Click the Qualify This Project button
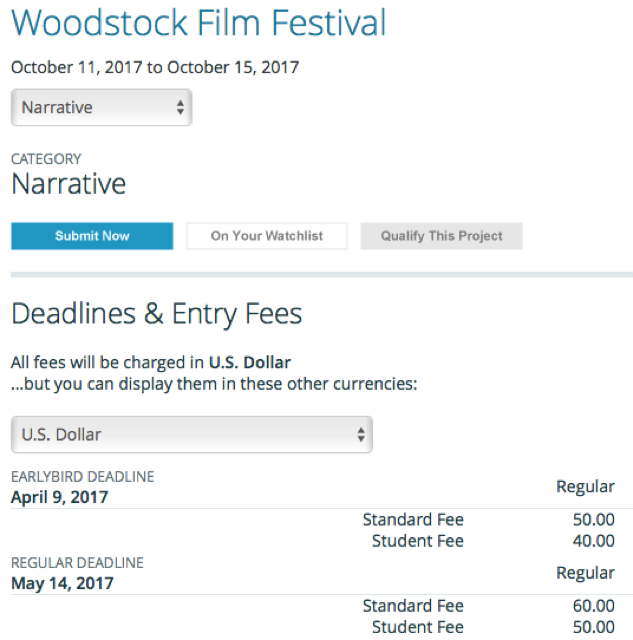The height and width of the screenshot is (640, 633). pyautogui.click(x=441, y=236)
